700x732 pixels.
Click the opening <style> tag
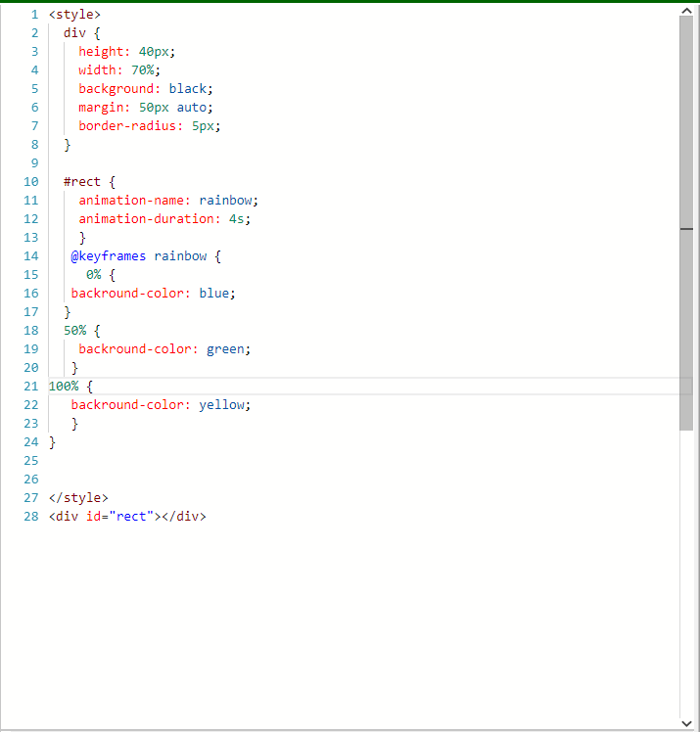pyautogui.click(x=74, y=15)
